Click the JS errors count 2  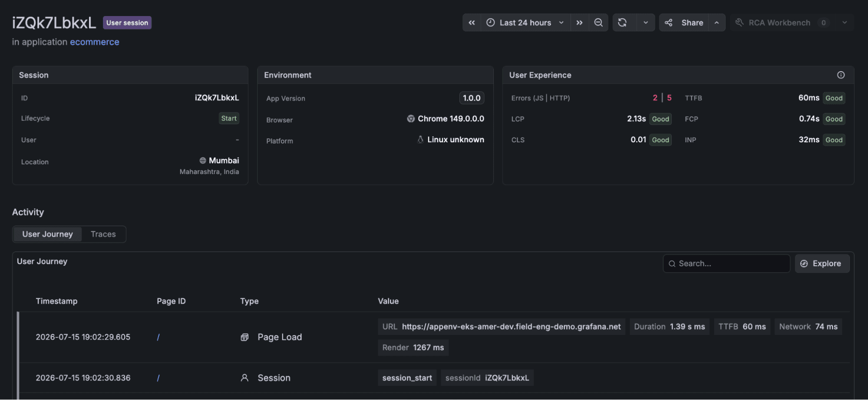655,98
